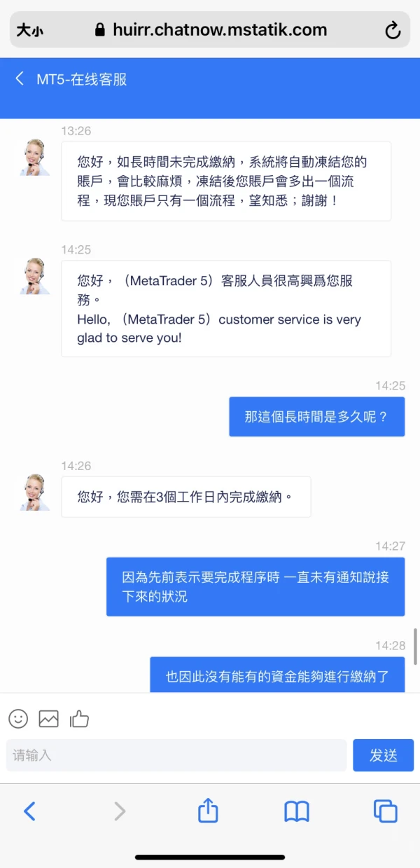Tap the agent avatar at 13:26

coord(34,158)
